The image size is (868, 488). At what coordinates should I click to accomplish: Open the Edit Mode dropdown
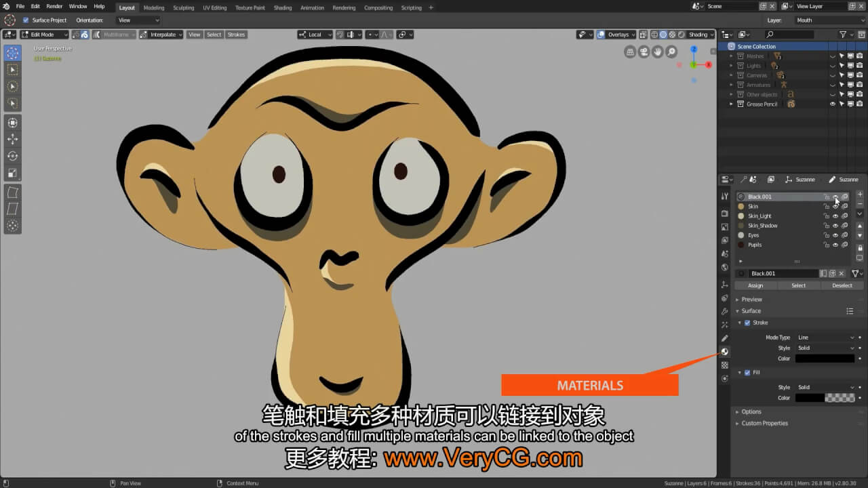(x=45, y=35)
